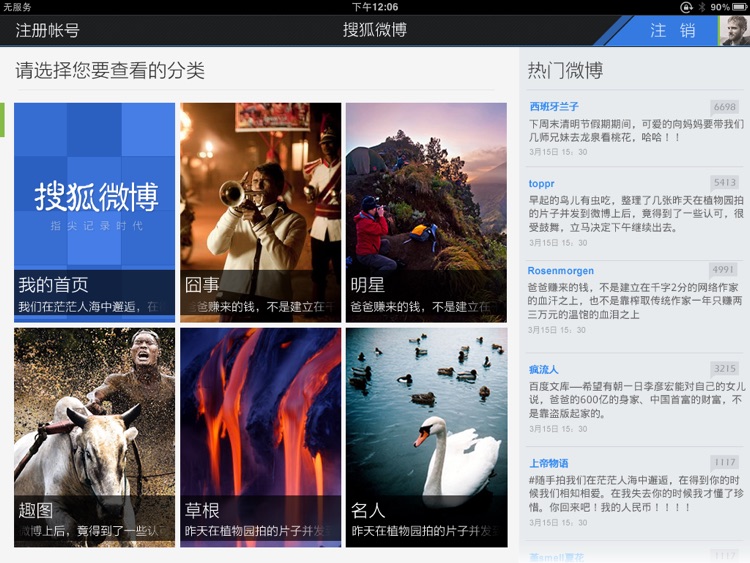This screenshot has width=750, height=563.
Task: Tap the user avatar photo in header
Action: point(734,31)
